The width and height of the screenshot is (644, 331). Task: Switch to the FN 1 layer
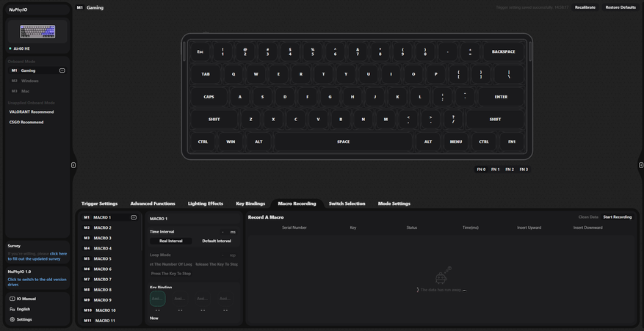click(496, 170)
